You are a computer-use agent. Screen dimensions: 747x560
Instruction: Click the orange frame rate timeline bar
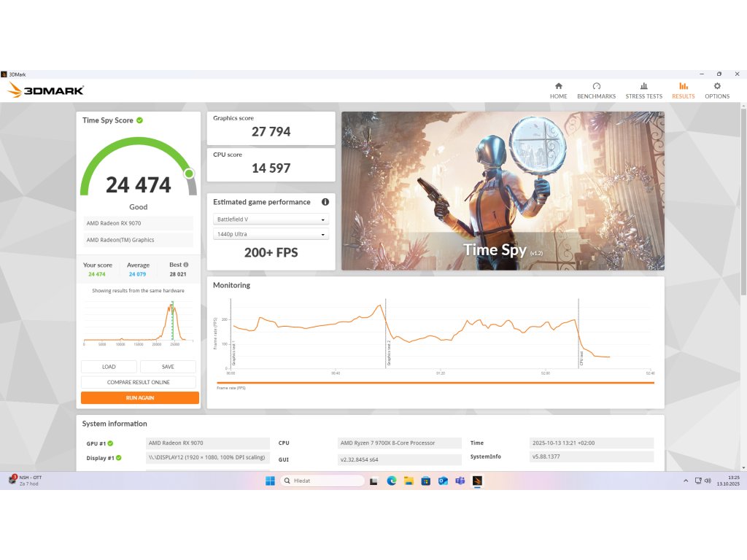(436, 383)
